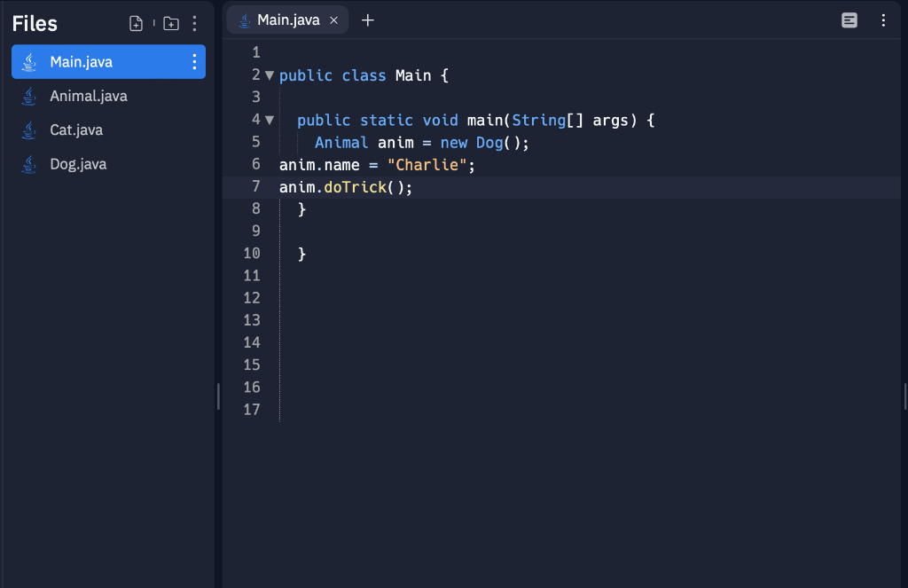Click Java icon beside Dog.java

pyautogui.click(x=29, y=165)
